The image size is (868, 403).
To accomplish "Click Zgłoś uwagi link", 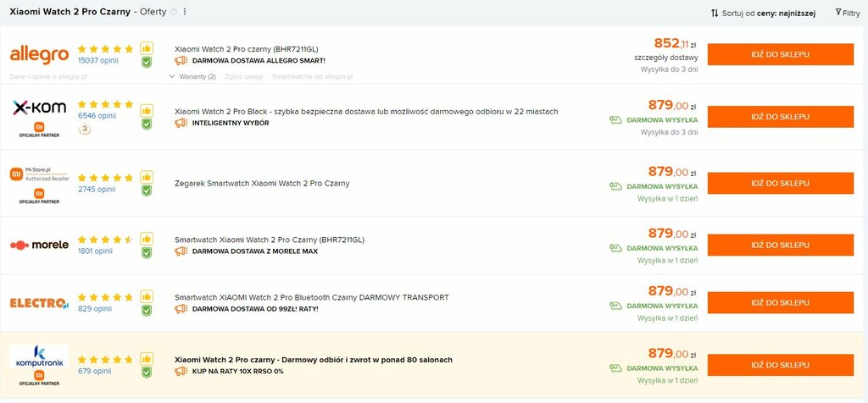I will [244, 77].
